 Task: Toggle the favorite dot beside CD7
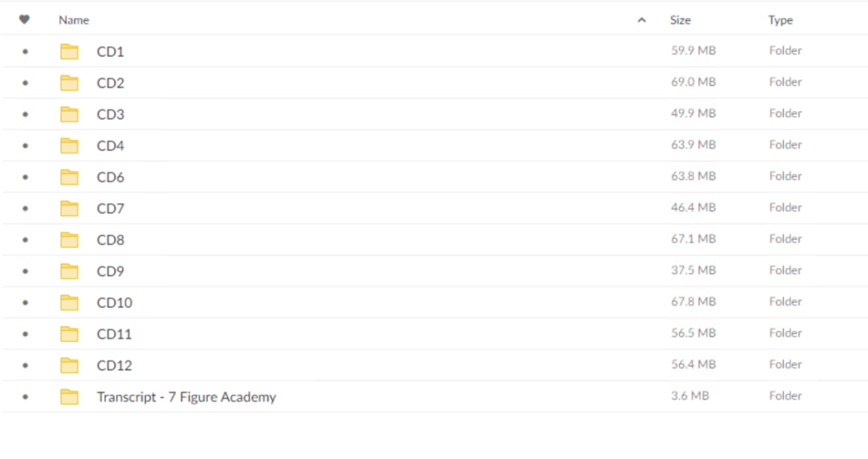click(25, 209)
